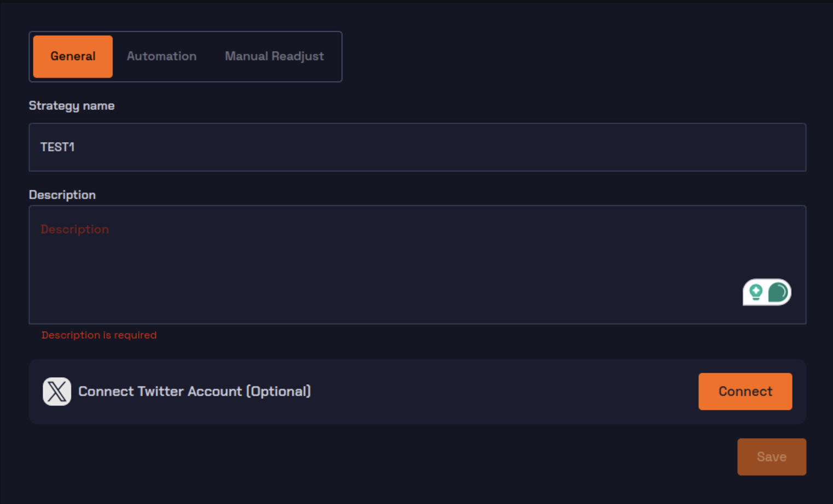833x504 pixels.
Task: Click the 'Strategy name' field label
Action: point(72,106)
